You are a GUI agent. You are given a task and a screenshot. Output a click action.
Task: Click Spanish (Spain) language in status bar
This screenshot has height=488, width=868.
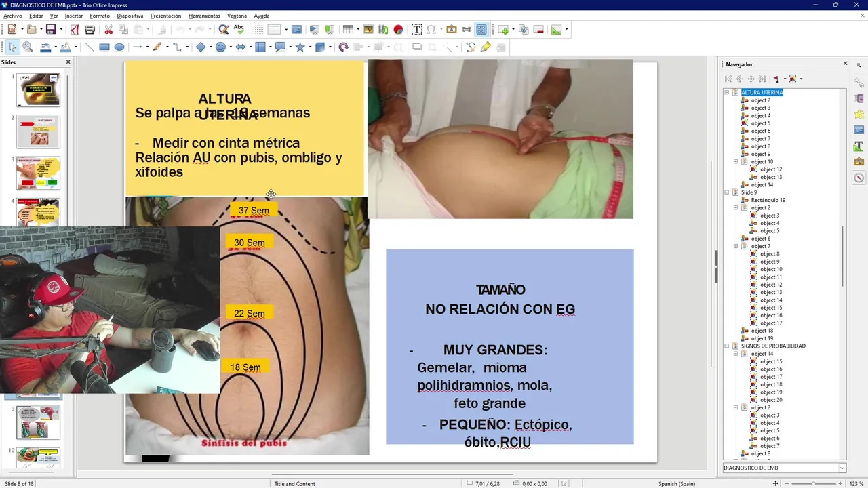pos(677,483)
